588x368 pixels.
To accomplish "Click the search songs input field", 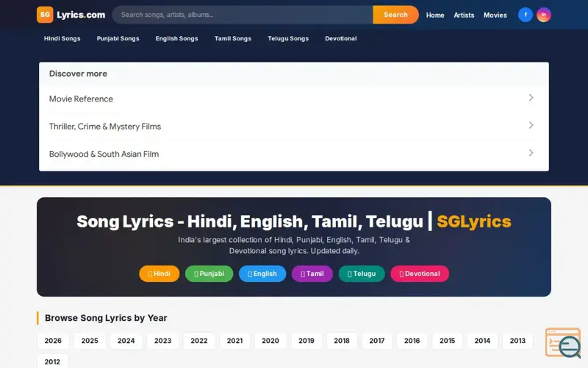I will 243,15.
